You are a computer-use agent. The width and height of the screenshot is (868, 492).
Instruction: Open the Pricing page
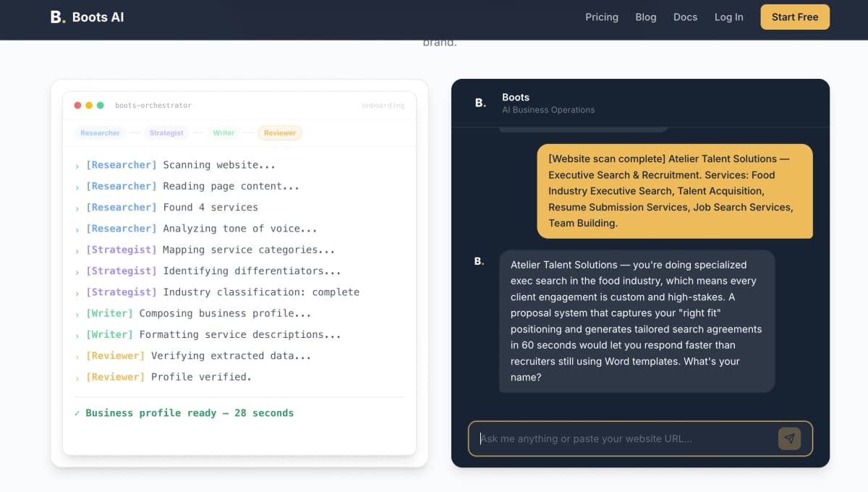coord(602,17)
